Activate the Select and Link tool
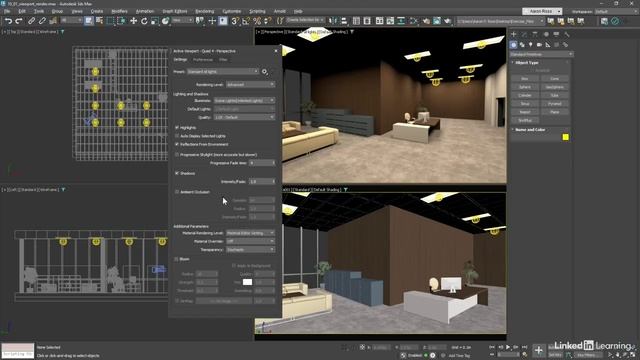Screen dimensions: 640x360 coord(31,21)
